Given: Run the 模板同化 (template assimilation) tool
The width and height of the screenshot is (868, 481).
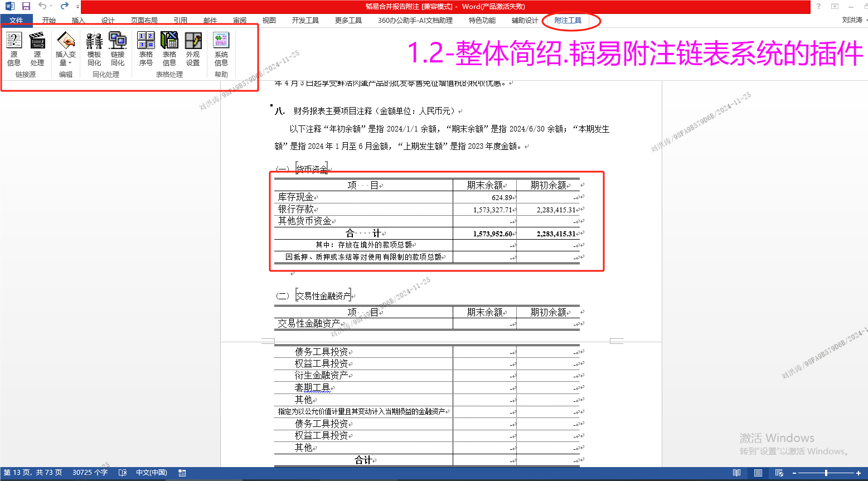Looking at the screenshot, I should pos(94,49).
